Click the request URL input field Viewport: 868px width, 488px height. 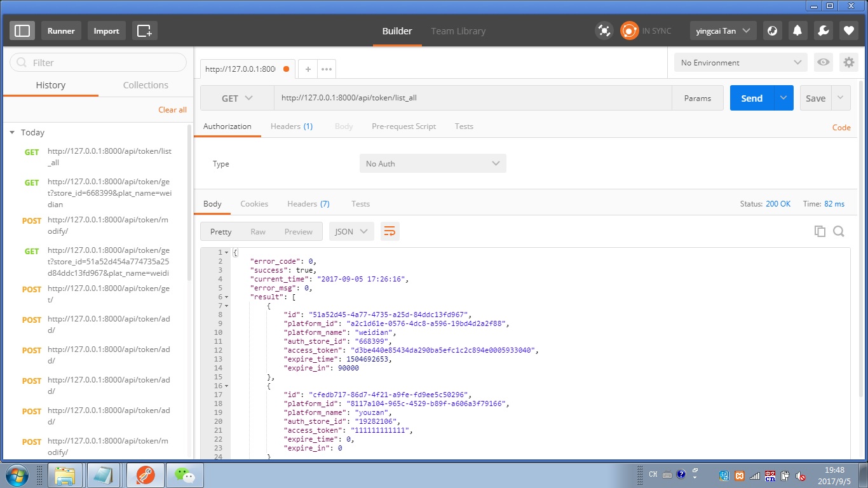point(473,98)
